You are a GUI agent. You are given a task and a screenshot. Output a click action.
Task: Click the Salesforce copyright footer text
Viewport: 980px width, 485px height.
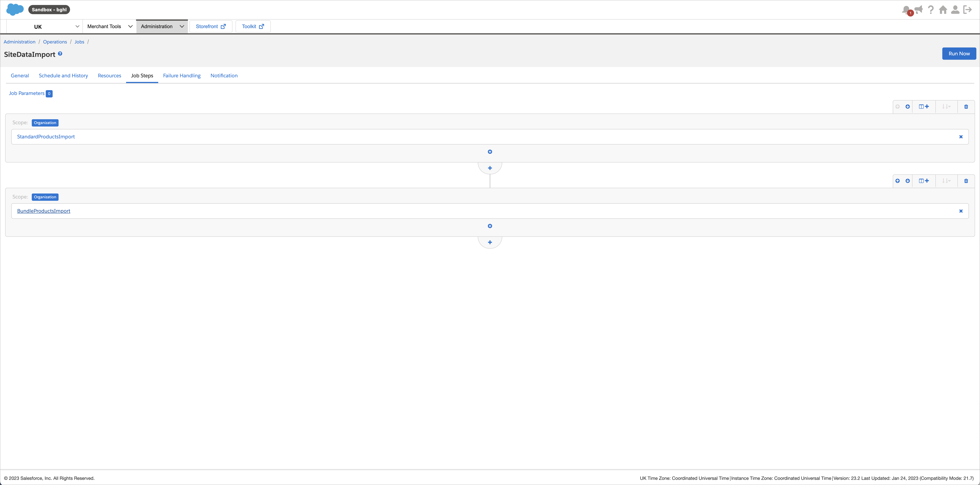pos(49,478)
